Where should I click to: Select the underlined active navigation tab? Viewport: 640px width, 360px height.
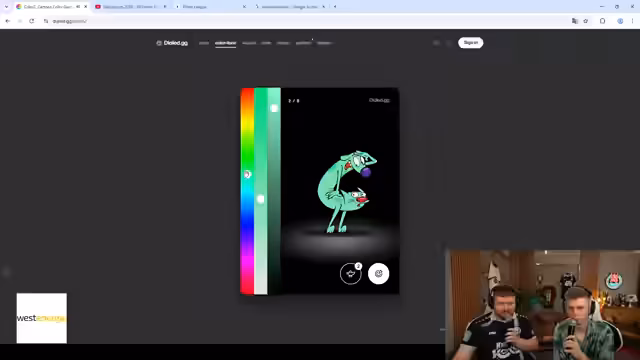[x=225, y=43]
